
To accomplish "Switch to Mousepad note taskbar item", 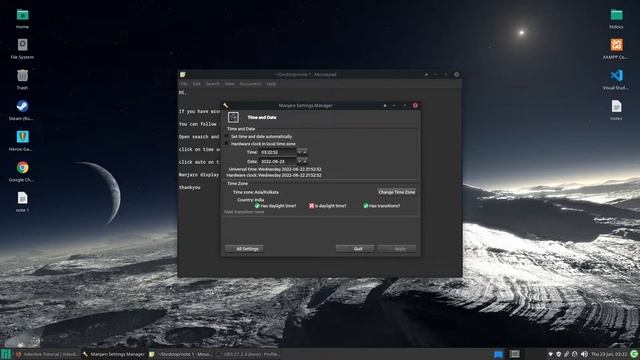I will (181, 354).
